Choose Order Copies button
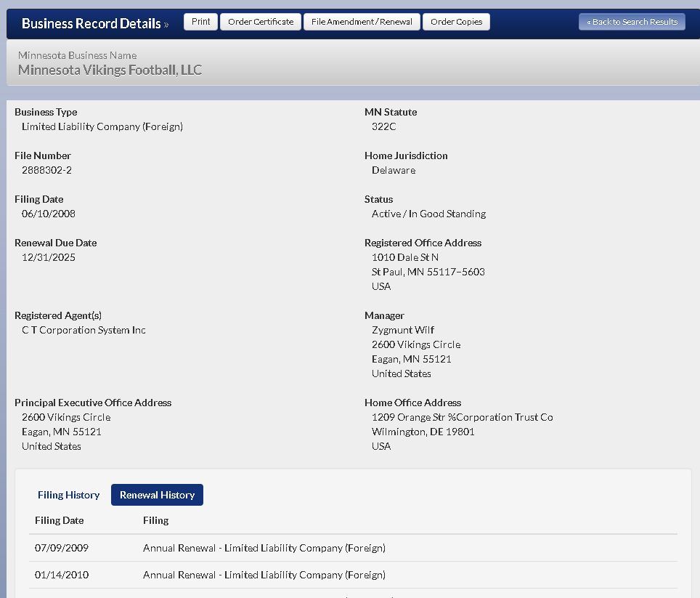The height and width of the screenshot is (598, 700). 456,22
